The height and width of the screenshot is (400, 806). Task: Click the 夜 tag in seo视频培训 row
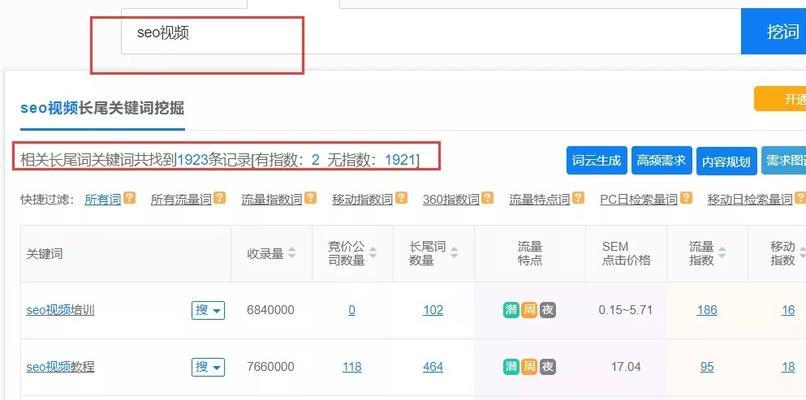tap(548, 310)
